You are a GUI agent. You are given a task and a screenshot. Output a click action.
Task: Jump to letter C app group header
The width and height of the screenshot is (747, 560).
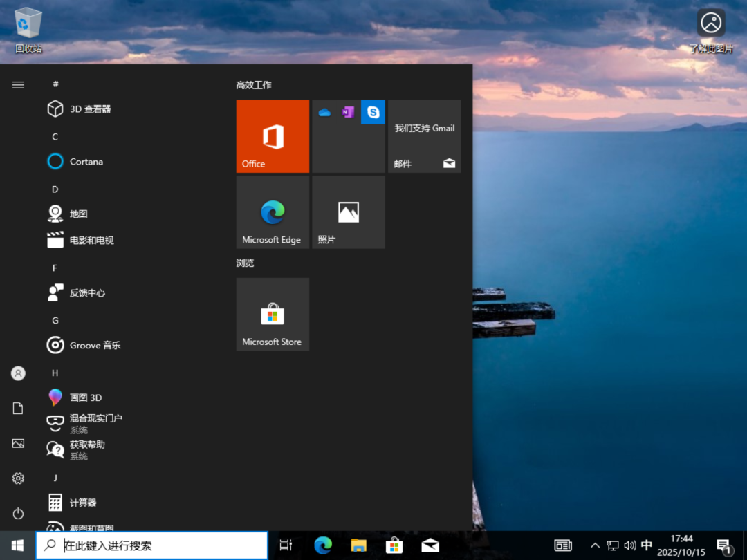click(55, 137)
